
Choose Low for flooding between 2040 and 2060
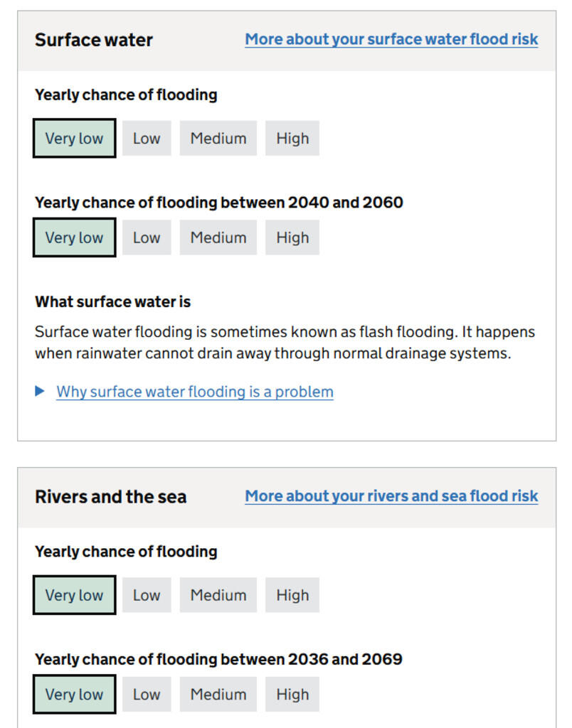[147, 237]
